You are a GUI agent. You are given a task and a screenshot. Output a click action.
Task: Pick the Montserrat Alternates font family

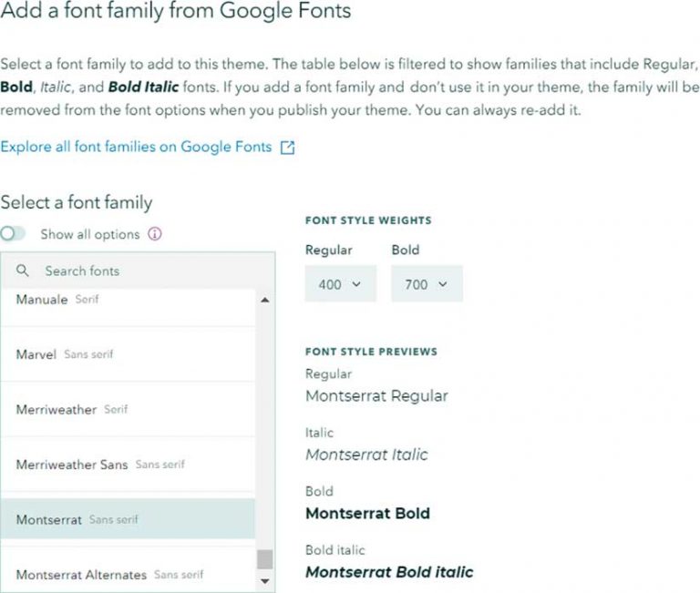[128, 571]
